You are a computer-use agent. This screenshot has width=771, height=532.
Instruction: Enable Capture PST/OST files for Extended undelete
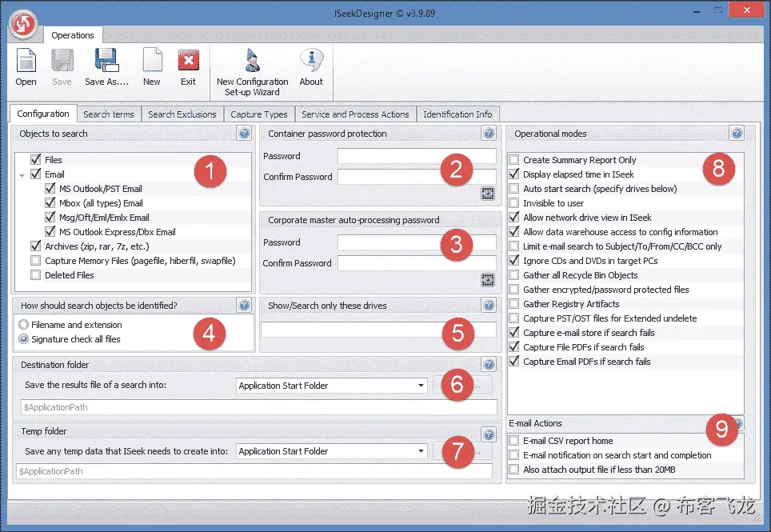click(513, 318)
